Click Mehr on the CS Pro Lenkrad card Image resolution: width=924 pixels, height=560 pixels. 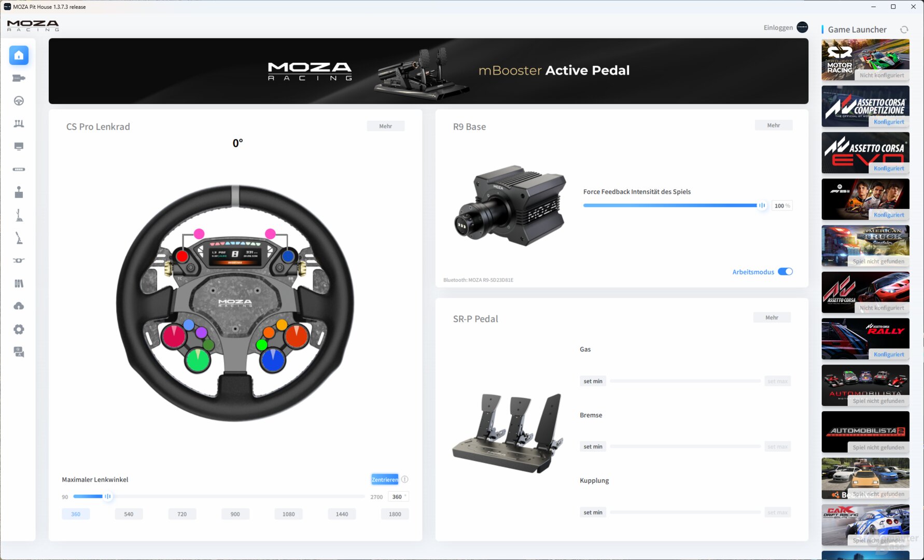pyautogui.click(x=385, y=126)
